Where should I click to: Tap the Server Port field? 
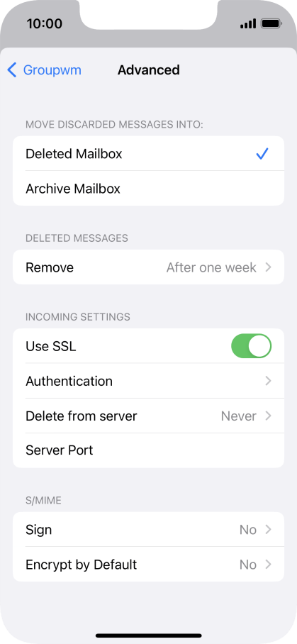[149, 450]
